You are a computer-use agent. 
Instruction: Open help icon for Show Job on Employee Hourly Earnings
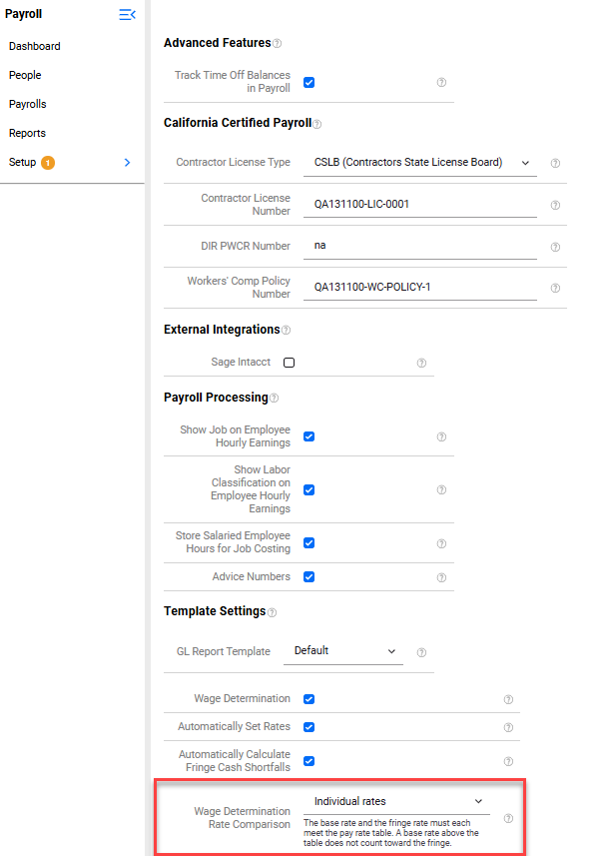pyautogui.click(x=441, y=436)
